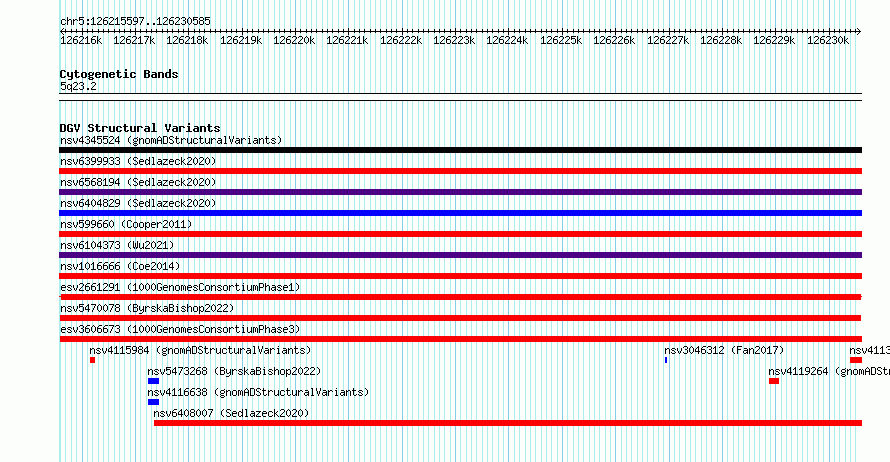Click the red nsv5470078 ByrskaBishop2022 bar
The width and height of the screenshot is (890, 462).
click(460, 318)
